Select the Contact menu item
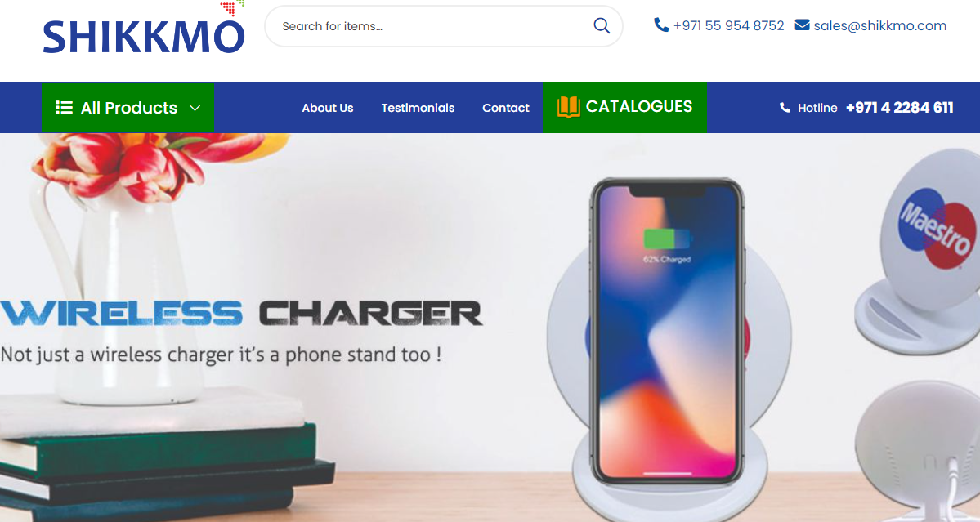Viewport: 980px width, 522px height. pyautogui.click(x=506, y=107)
